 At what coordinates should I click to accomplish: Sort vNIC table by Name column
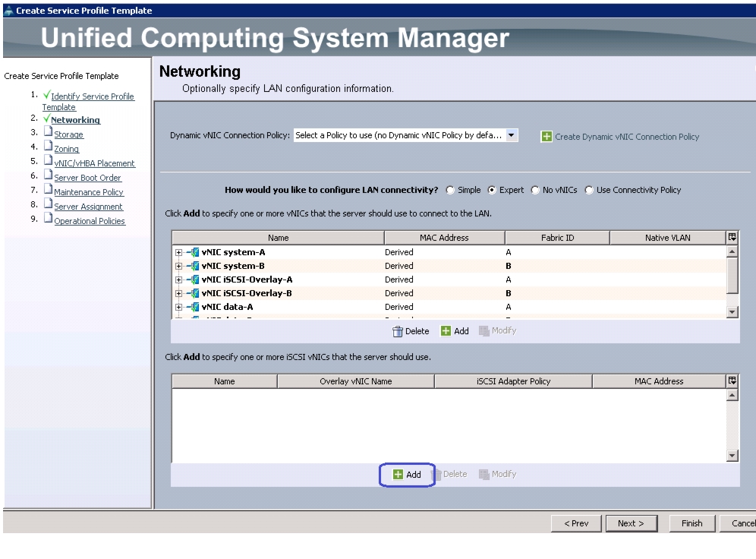[x=279, y=238]
